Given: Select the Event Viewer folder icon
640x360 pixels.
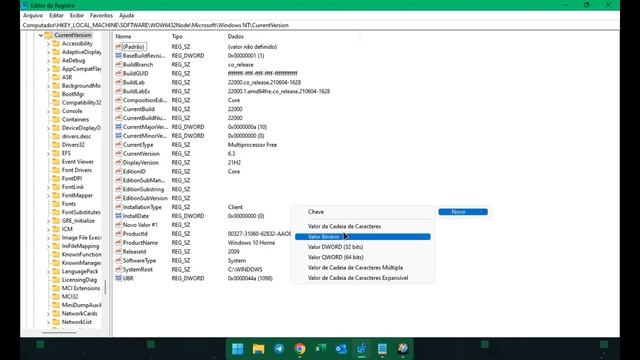Looking at the screenshot, I should click(56, 162).
